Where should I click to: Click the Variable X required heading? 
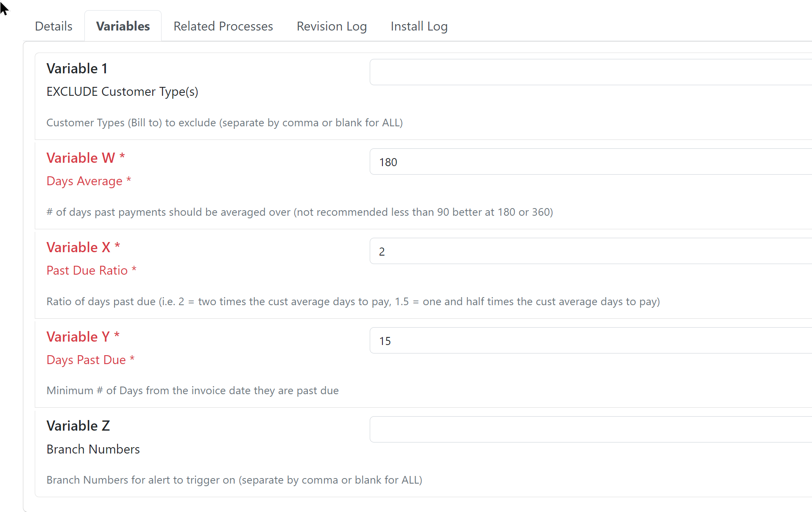[x=84, y=248]
